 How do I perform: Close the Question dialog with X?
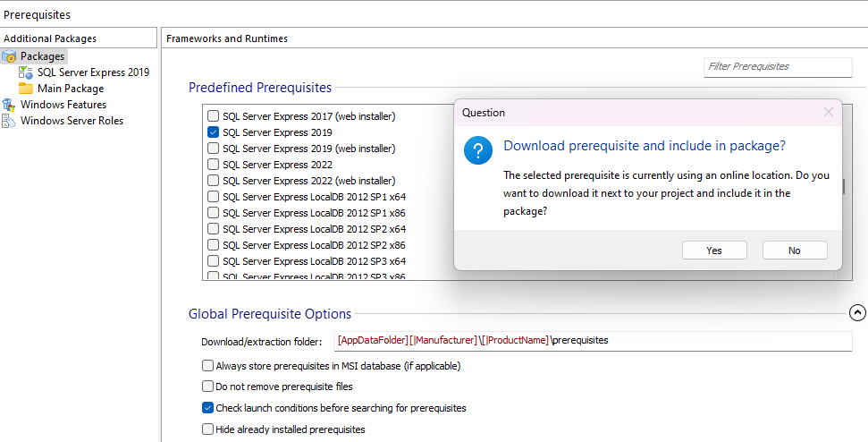click(x=828, y=113)
